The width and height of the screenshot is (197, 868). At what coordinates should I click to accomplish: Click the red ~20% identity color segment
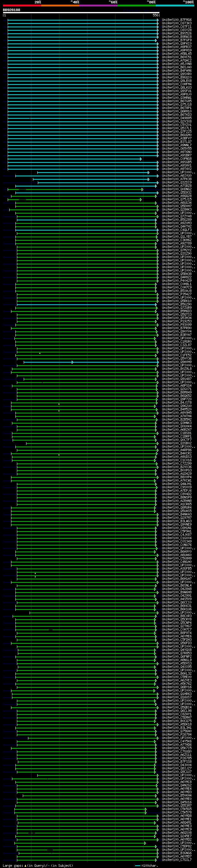click(22, 6)
